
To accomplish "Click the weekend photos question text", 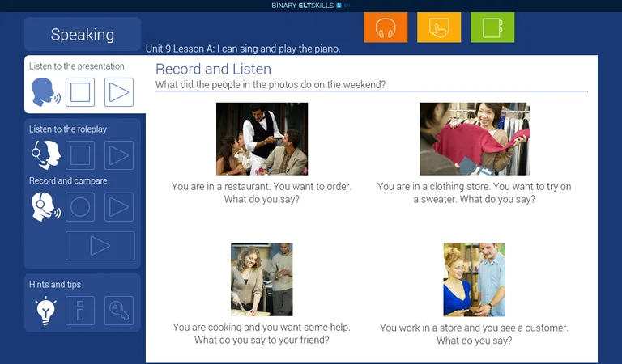I will coord(271,84).
